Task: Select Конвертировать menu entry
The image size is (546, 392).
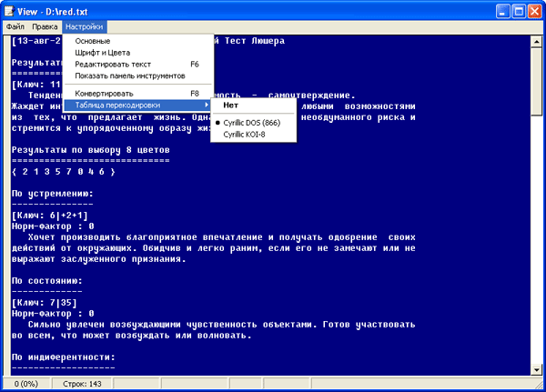Action: pyautogui.click(x=138, y=94)
